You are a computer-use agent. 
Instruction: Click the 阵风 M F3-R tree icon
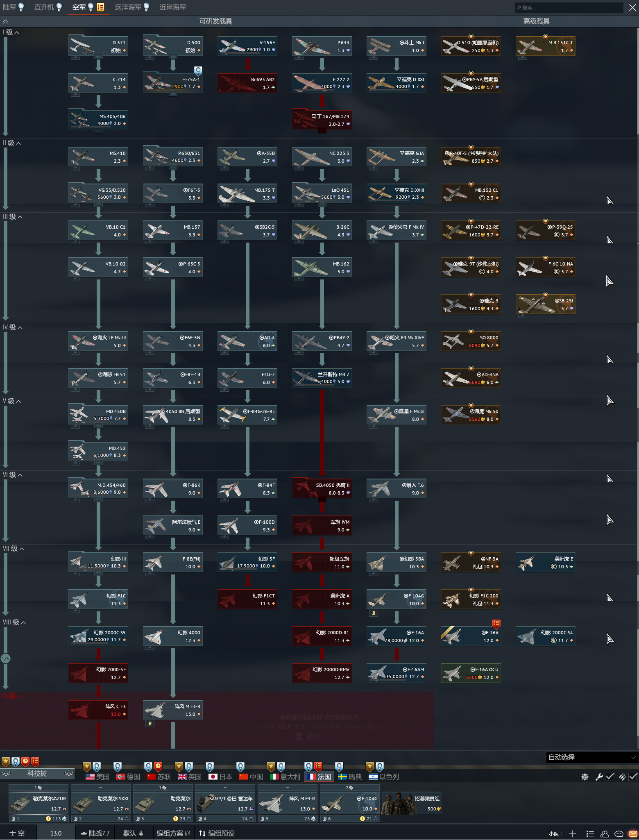click(154, 710)
